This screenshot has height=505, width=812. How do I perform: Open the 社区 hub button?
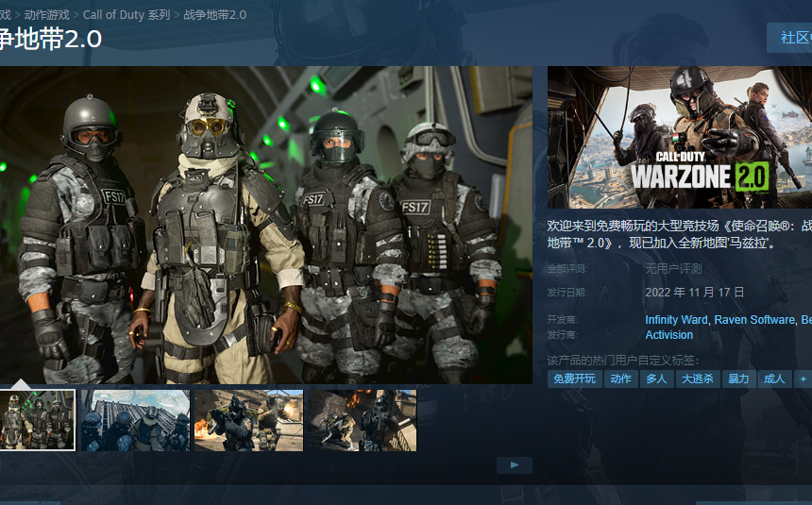[789, 38]
